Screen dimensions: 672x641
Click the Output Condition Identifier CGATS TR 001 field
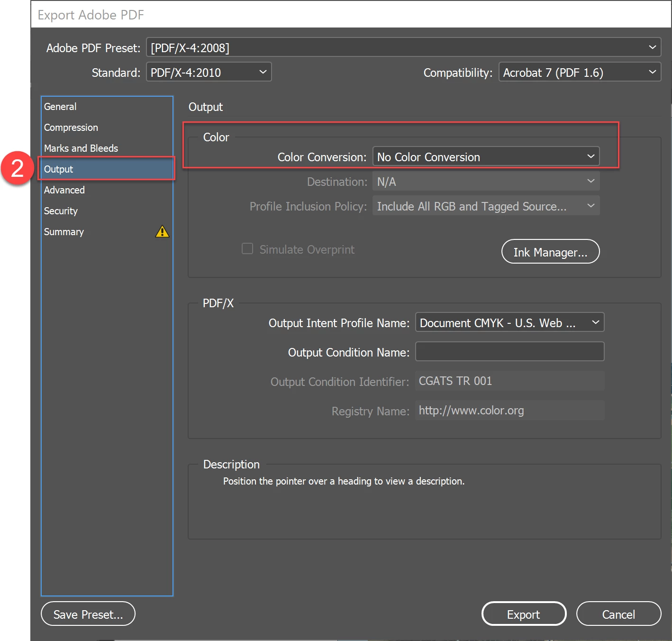[x=509, y=381]
